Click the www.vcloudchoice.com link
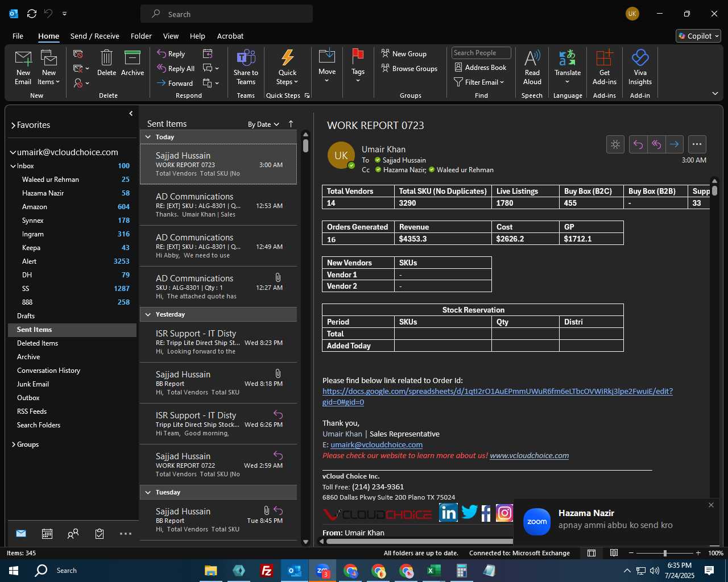Viewport: 728px width, 582px height. pos(529,455)
